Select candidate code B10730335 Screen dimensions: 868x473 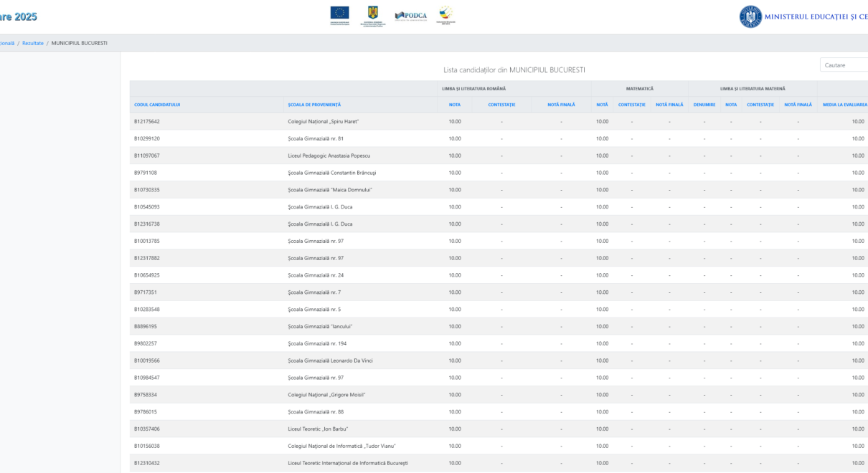click(x=147, y=190)
